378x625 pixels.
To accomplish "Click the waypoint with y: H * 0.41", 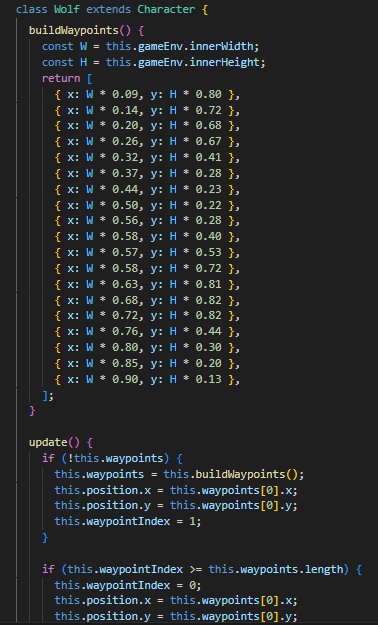I will [148, 157].
